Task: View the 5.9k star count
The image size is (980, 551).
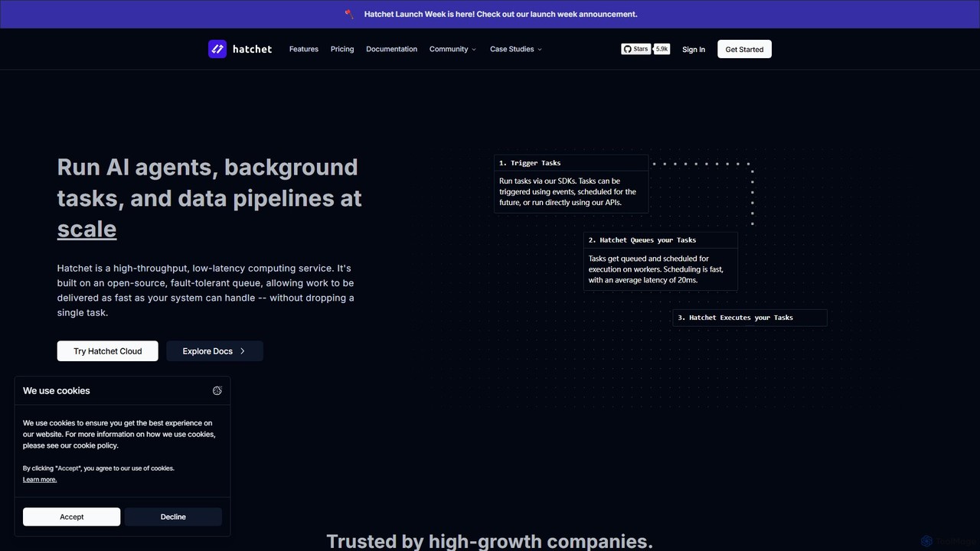Action: (x=661, y=49)
